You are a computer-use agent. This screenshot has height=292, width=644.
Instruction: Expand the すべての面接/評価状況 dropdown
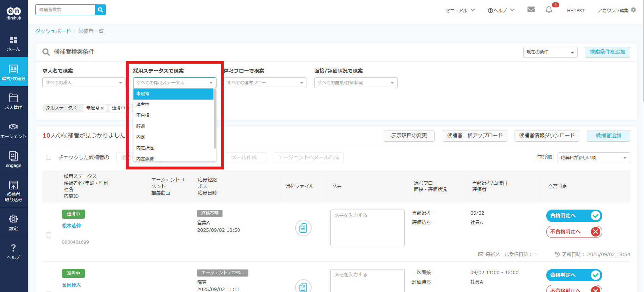356,83
